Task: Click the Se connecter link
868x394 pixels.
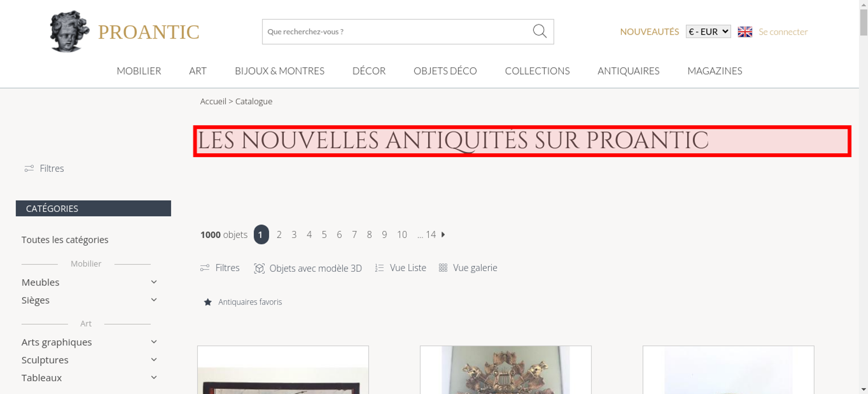Action: click(783, 32)
